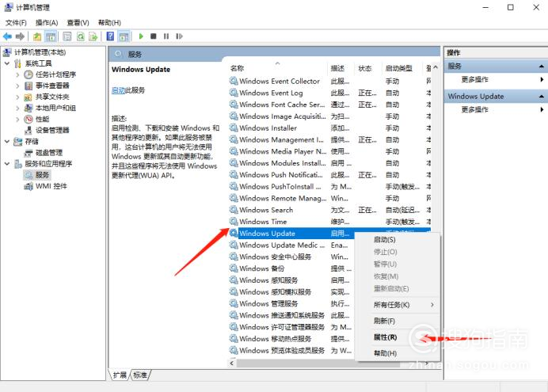548x392 pixels.
Task: Expand the 任务计划程序 node arrow
Action: (17, 74)
